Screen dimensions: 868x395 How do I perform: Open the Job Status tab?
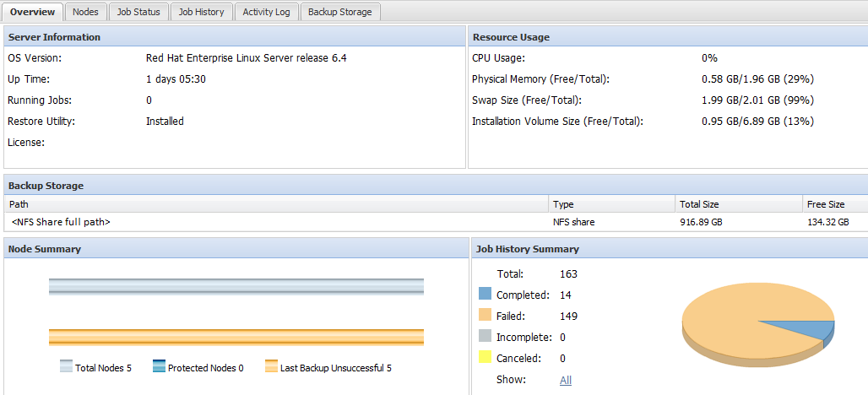[x=138, y=12]
